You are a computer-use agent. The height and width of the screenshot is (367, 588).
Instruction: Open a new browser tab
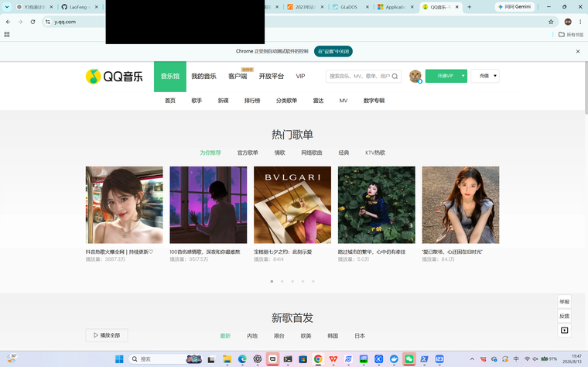coord(469,7)
